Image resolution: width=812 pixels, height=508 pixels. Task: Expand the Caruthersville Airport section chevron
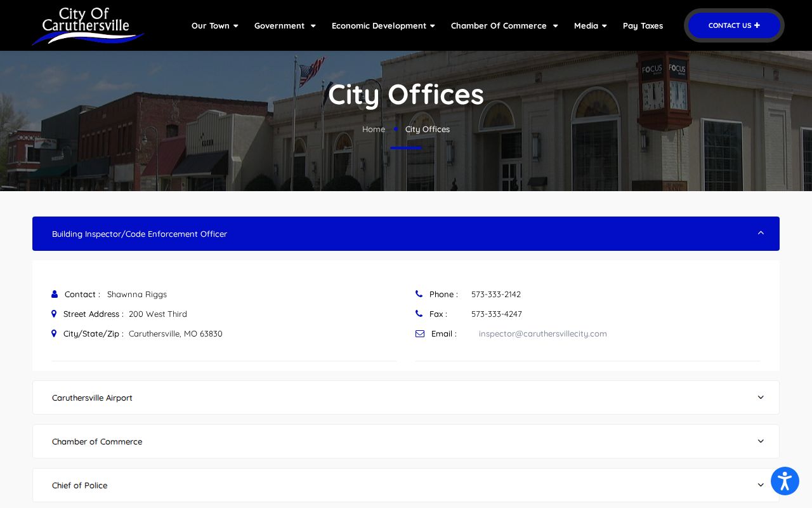tap(761, 398)
